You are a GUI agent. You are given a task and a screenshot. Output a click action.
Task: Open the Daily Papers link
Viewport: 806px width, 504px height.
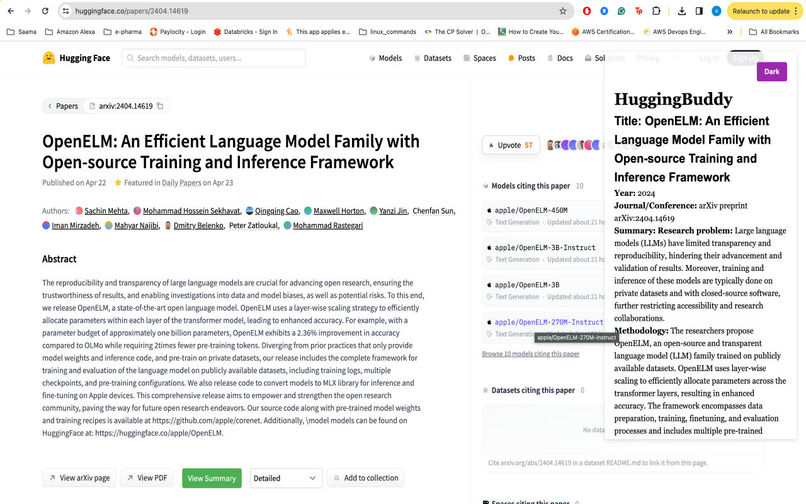pyautogui.click(x=181, y=183)
